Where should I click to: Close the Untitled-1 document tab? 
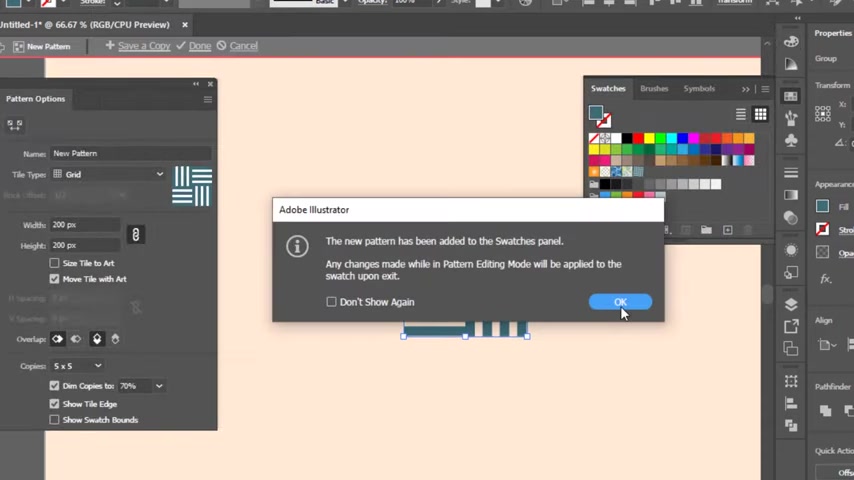[185, 25]
